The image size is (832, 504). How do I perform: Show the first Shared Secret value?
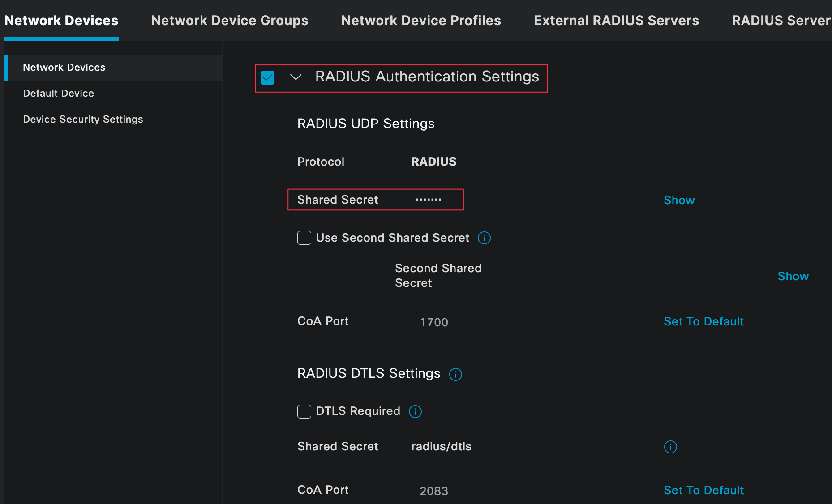[678, 200]
